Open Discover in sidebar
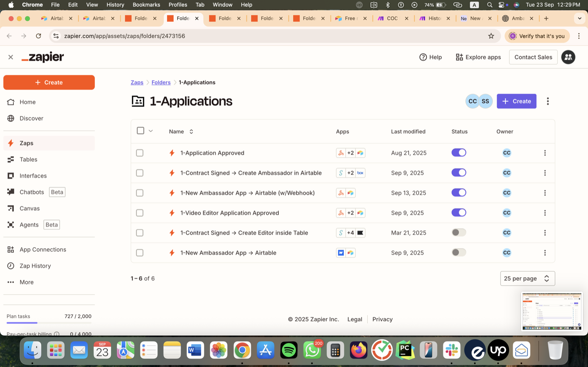 point(49,118)
